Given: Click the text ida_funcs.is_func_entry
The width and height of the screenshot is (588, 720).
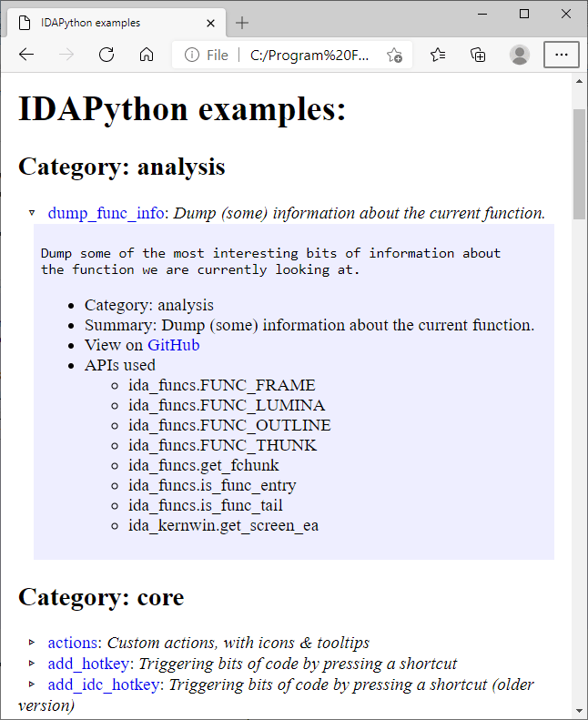Looking at the screenshot, I should click(212, 485).
